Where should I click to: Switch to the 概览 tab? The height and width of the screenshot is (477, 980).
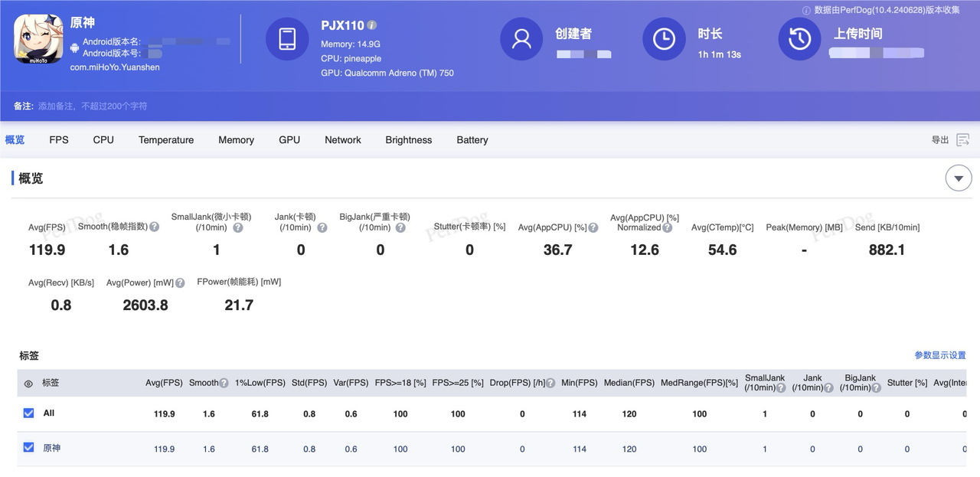[15, 139]
